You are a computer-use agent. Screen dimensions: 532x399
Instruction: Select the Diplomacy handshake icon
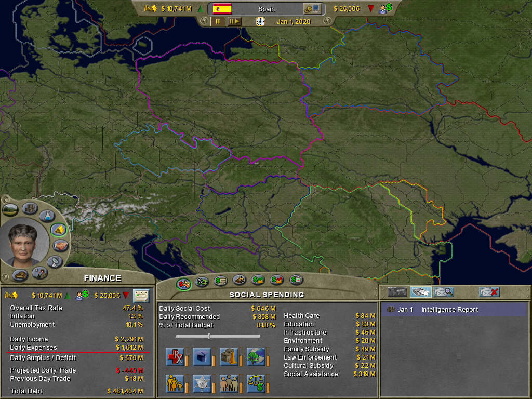coord(61,246)
